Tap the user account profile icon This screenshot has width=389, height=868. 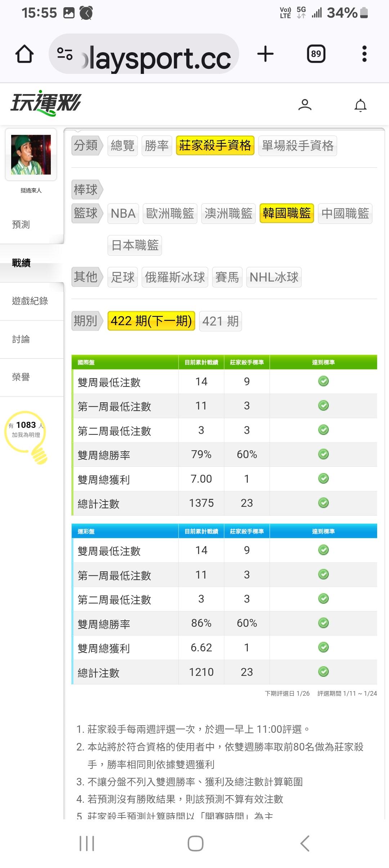point(305,105)
